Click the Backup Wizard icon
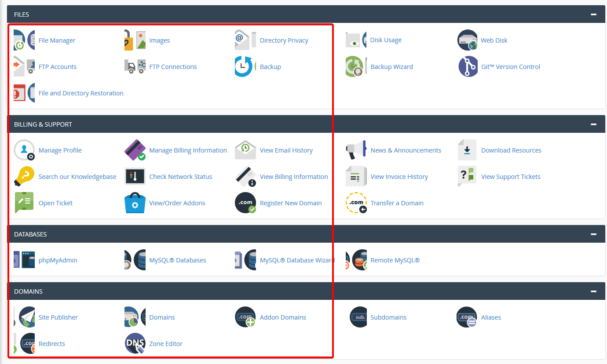607x364 pixels. click(356, 67)
